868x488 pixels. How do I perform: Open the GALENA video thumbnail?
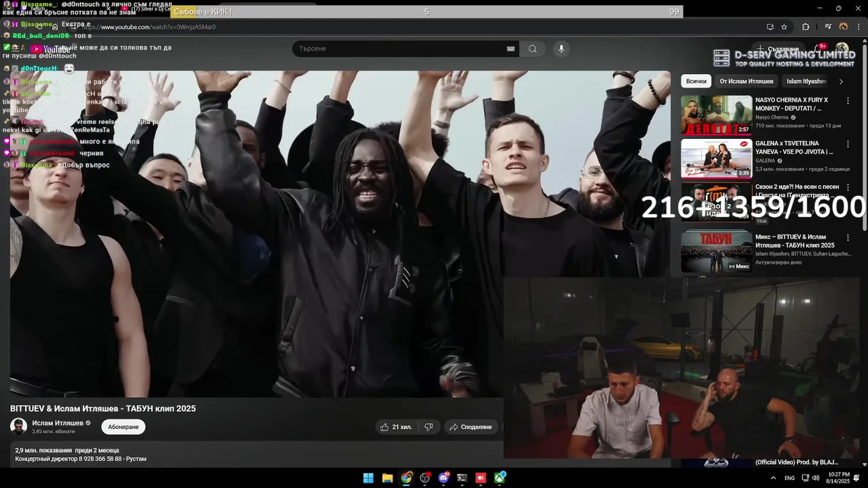coord(716,159)
